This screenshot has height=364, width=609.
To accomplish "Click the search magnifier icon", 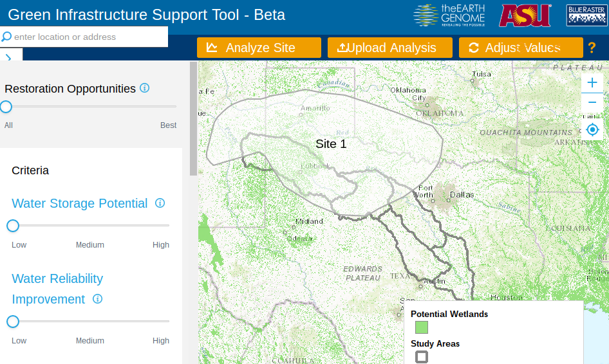I will [7, 37].
